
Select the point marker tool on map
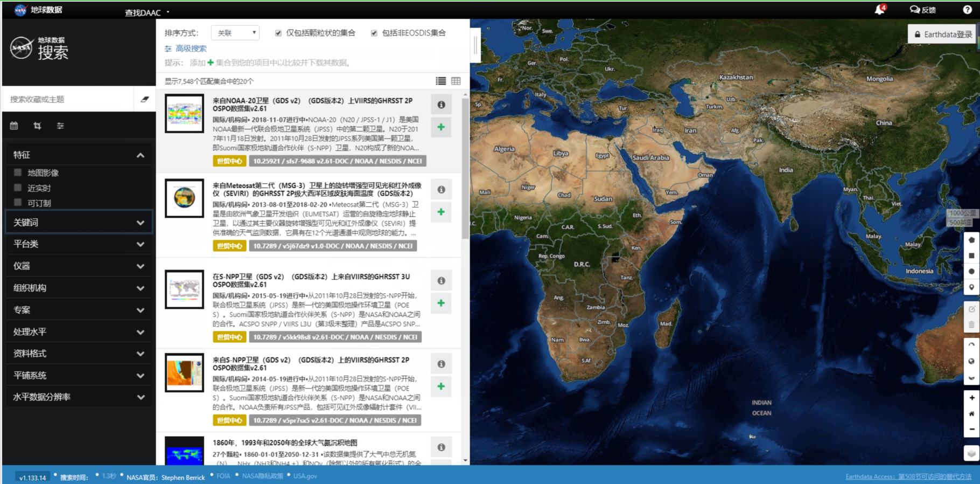click(971, 287)
